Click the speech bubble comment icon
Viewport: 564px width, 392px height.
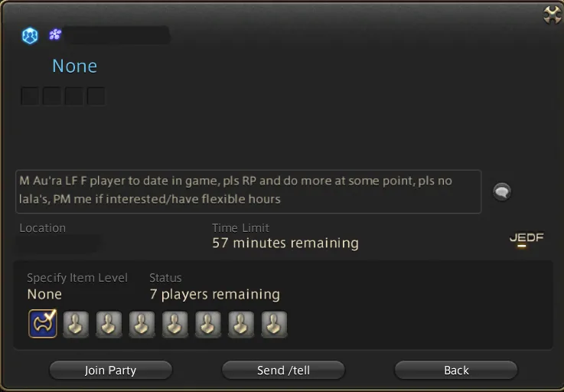pos(502,191)
